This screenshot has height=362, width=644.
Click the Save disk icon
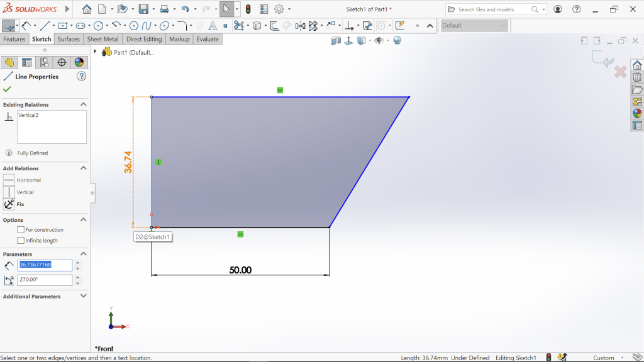click(143, 9)
